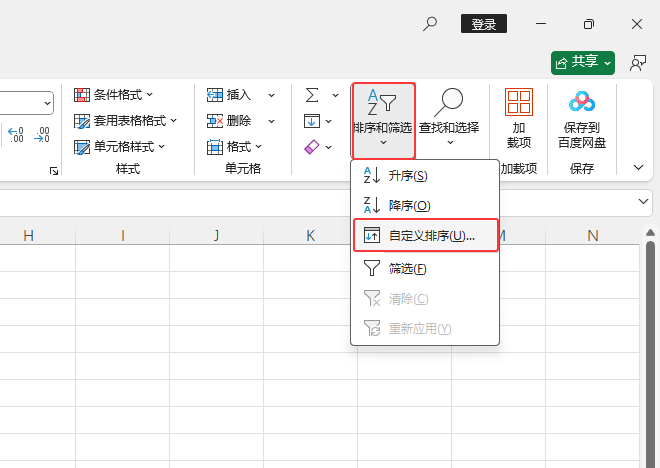This screenshot has width=660, height=468.
Task: Click 保存到百度网盘 save to Baidu Netdisk
Action: pos(582,119)
